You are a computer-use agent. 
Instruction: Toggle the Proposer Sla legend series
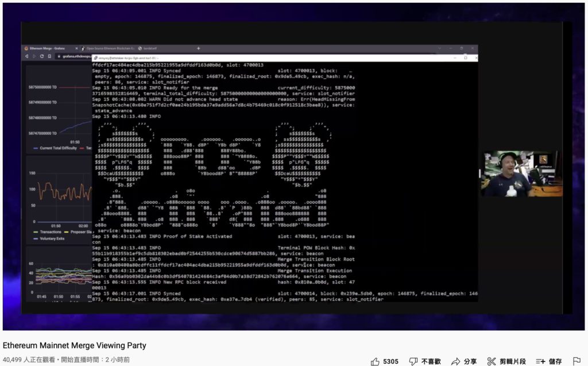point(78,232)
